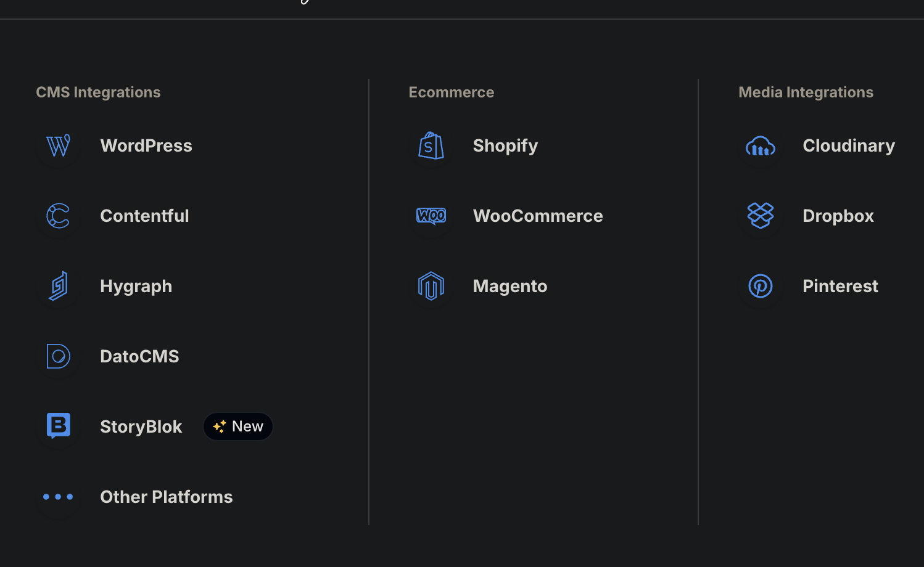This screenshot has width=924, height=567.
Task: Choose Dropbox from Media Integrations
Action: [838, 216]
